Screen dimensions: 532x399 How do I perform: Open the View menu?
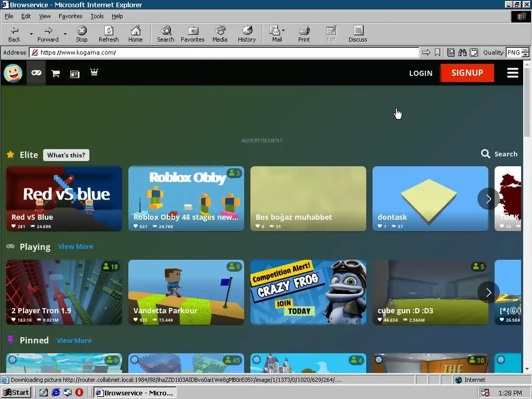[45, 16]
